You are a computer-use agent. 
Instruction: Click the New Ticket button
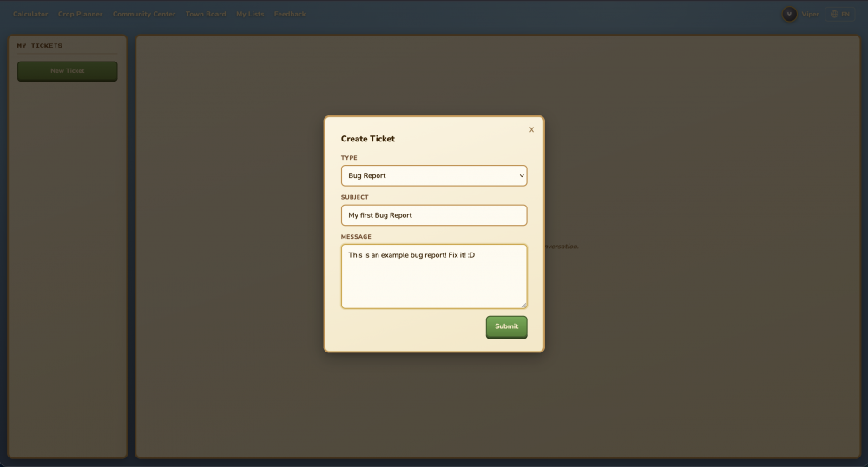67,71
